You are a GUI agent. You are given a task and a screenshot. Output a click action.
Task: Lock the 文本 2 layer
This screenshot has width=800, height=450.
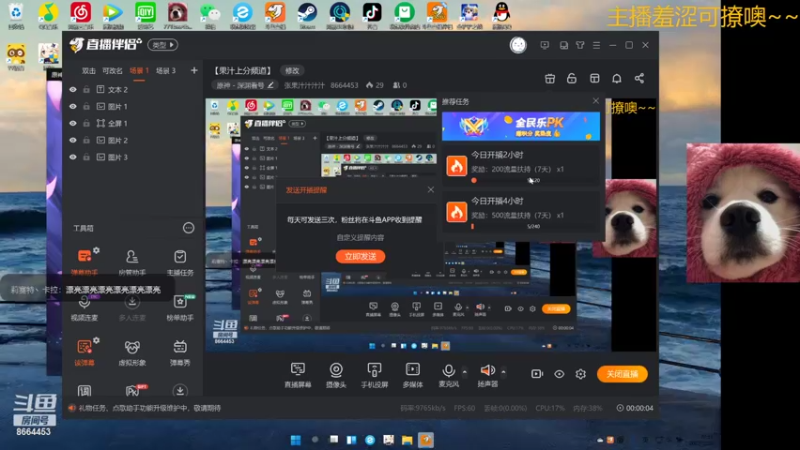(86, 89)
